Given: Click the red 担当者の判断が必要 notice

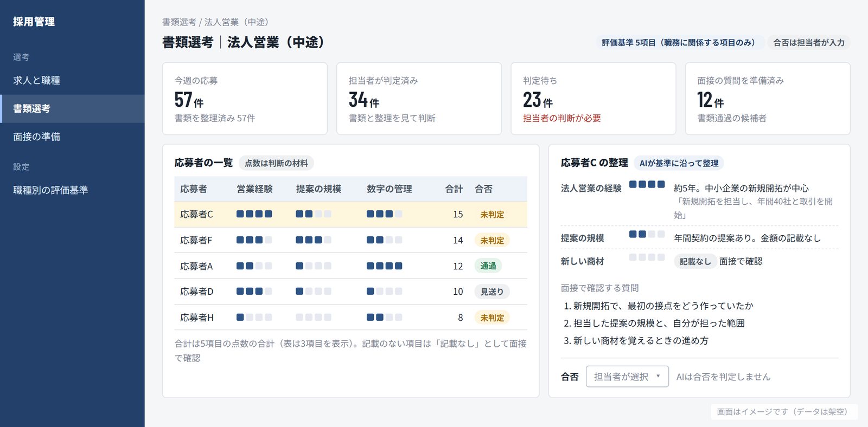Looking at the screenshot, I should tap(561, 118).
